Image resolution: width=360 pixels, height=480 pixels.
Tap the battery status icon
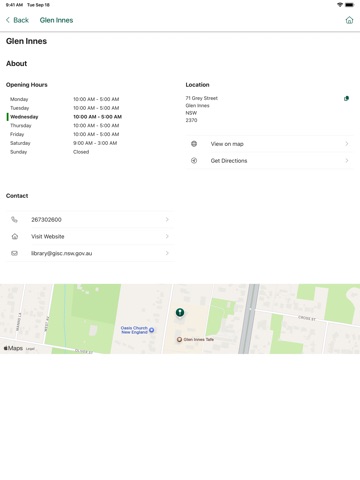click(x=349, y=5)
